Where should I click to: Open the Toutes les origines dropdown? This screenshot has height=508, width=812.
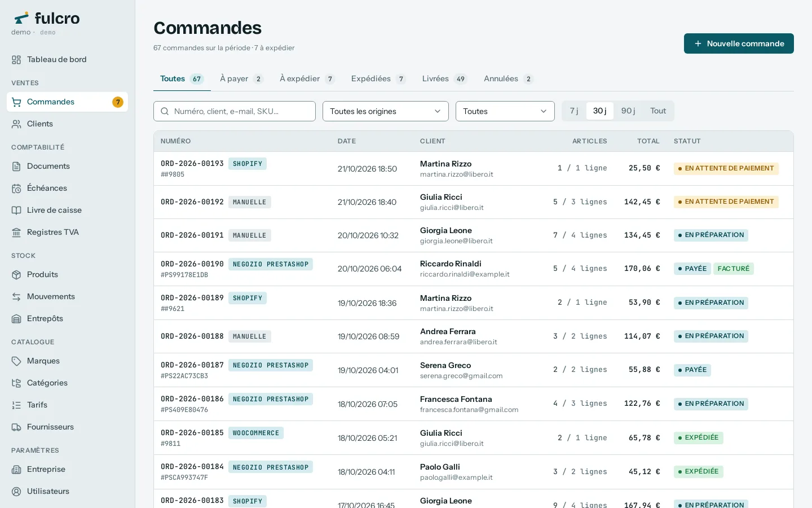click(386, 111)
